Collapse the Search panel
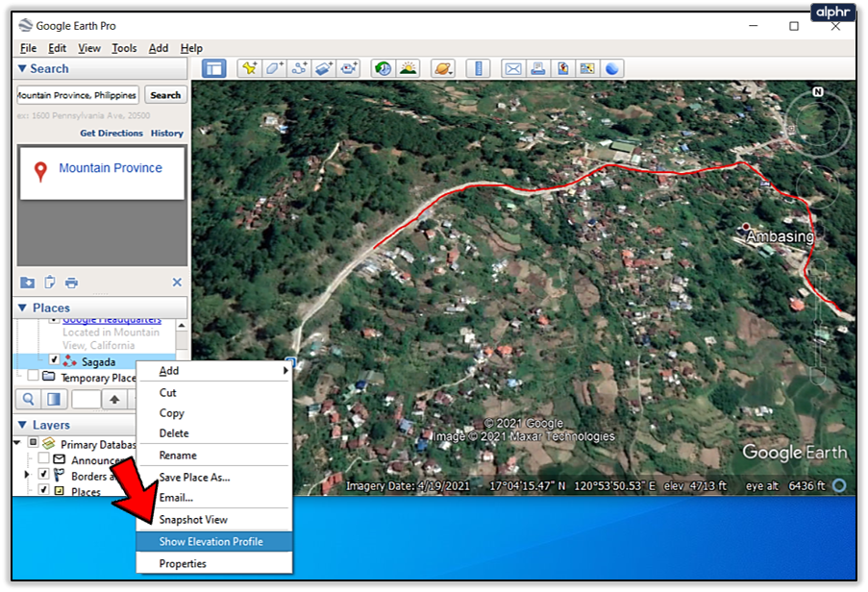868x592 pixels. 22,68
